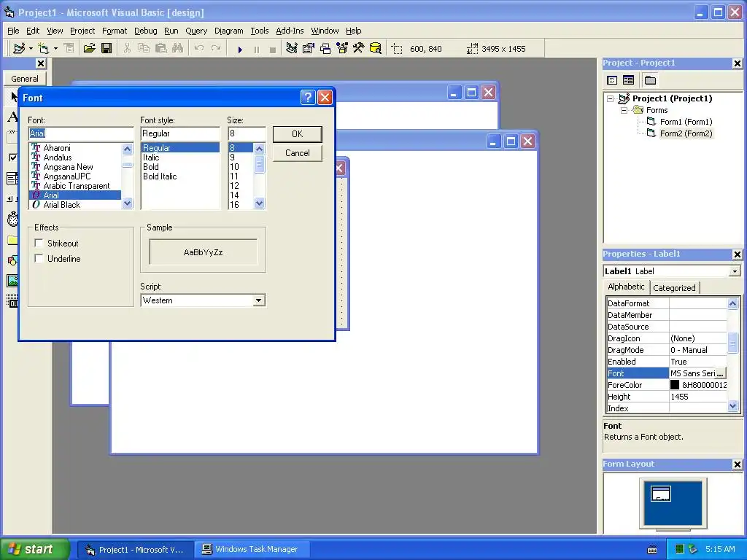Click the Object Browser toolbar icon
Screen dimensions: 747x560
342,48
